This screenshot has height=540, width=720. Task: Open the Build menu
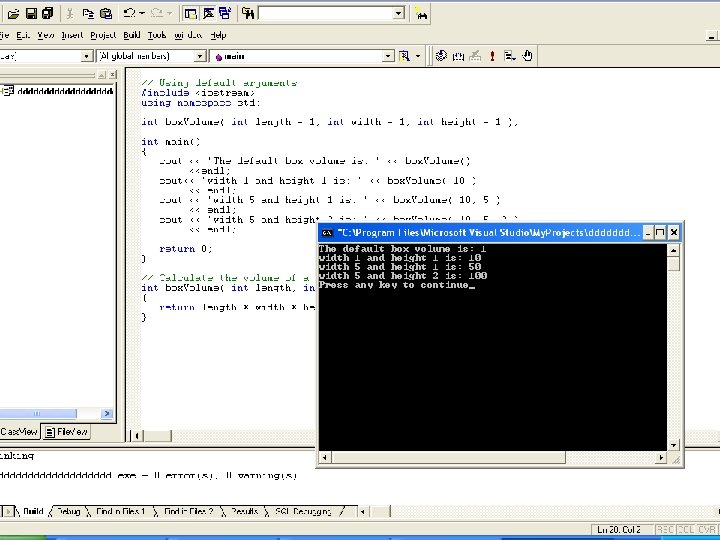point(131,35)
